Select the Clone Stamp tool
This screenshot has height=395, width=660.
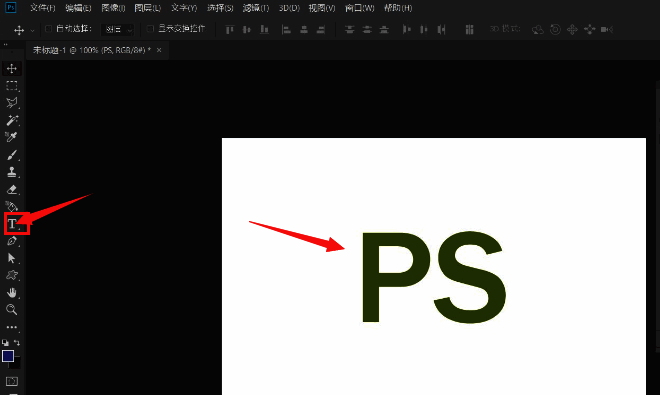(x=12, y=172)
